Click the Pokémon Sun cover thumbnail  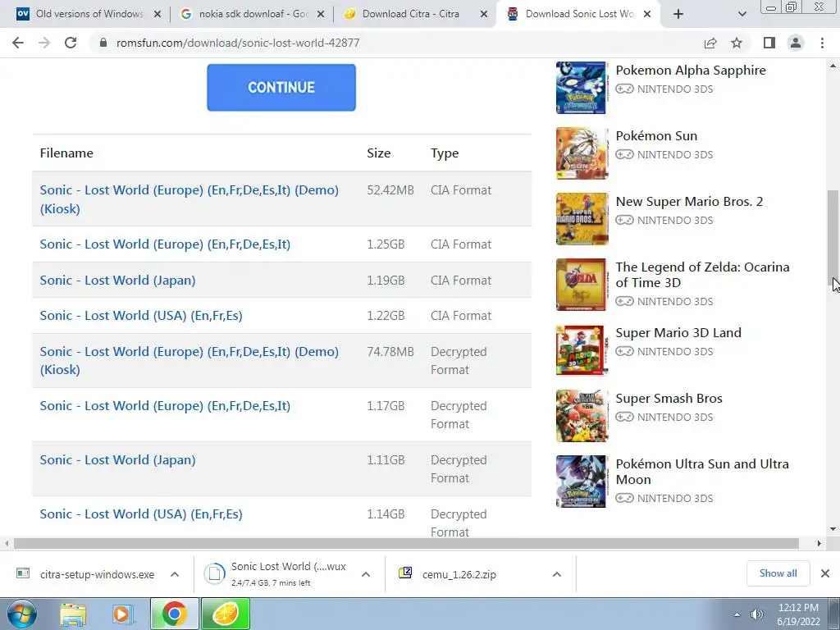click(582, 153)
